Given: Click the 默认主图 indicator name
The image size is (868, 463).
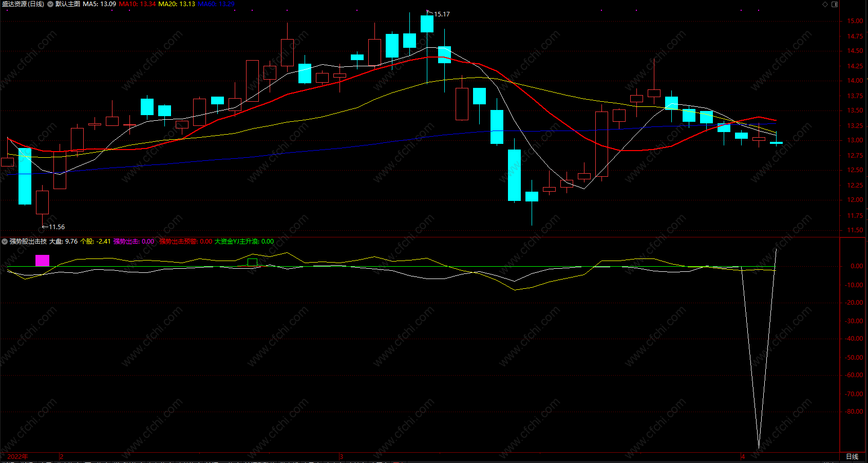Looking at the screenshot, I should pos(68,4).
